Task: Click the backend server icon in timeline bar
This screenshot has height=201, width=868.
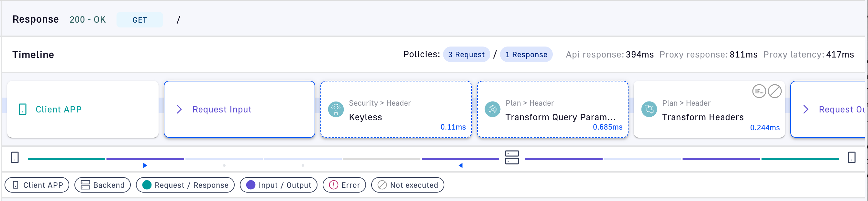Action: click(511, 157)
